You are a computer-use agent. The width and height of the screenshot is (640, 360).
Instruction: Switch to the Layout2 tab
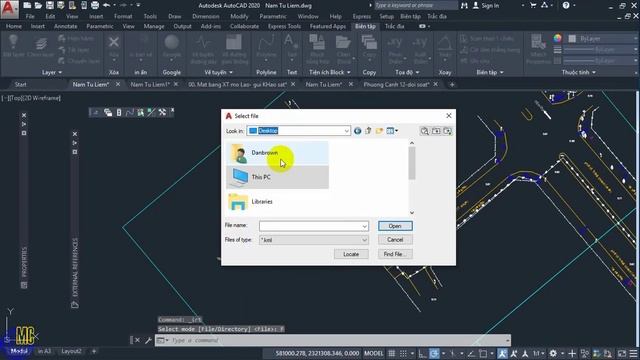point(71,351)
